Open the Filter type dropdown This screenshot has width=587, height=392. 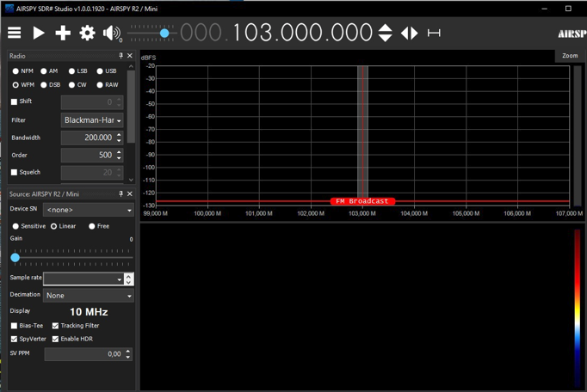coord(92,120)
